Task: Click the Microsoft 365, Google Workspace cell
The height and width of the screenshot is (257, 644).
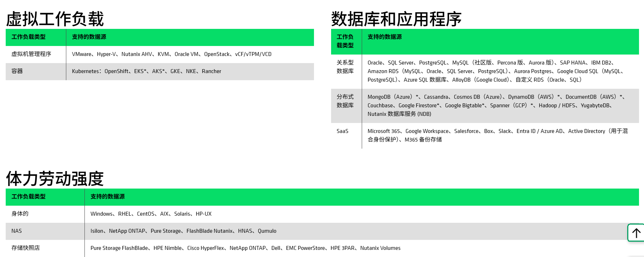Action: point(500,135)
